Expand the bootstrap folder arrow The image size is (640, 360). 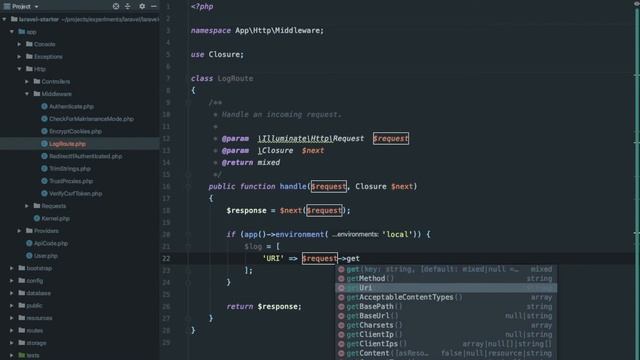[x=12, y=268]
